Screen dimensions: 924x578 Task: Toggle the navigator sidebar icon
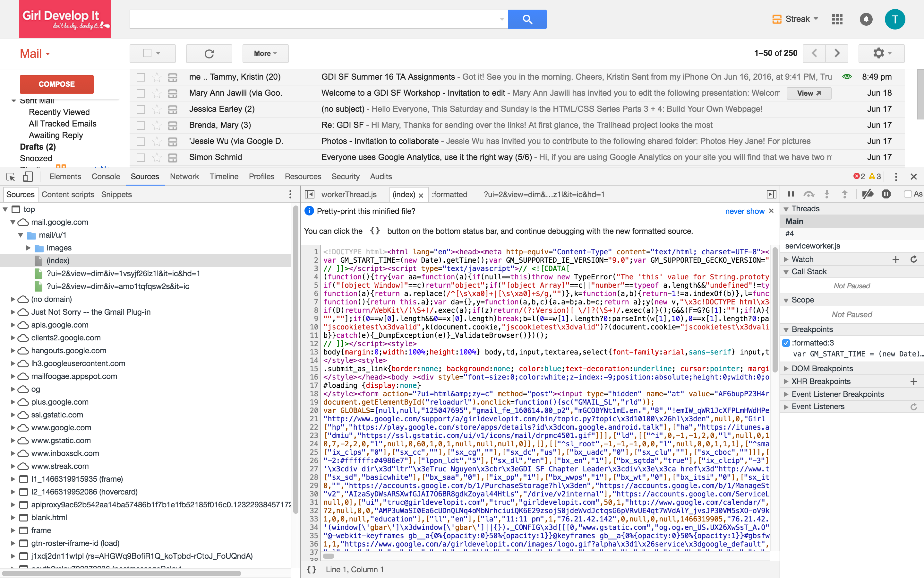coord(310,195)
